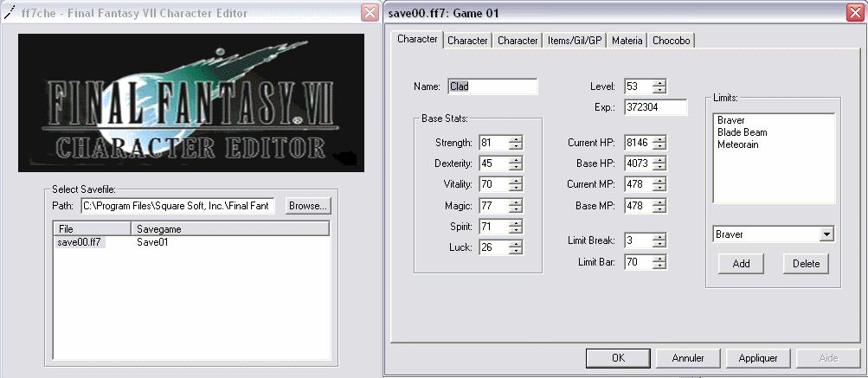This screenshot has width=868, height=378.
Task: Go to the Chocobo tab
Action: [671, 41]
